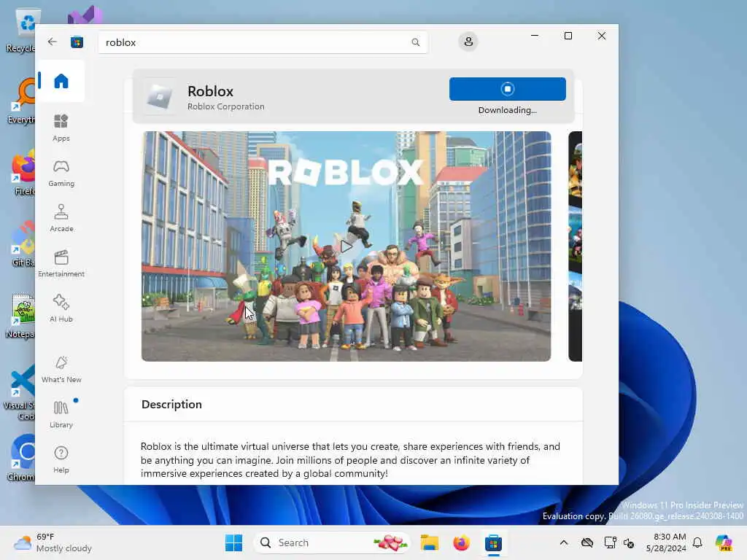This screenshot has width=747, height=560.
Task: Click the Description heading
Action: point(171,404)
